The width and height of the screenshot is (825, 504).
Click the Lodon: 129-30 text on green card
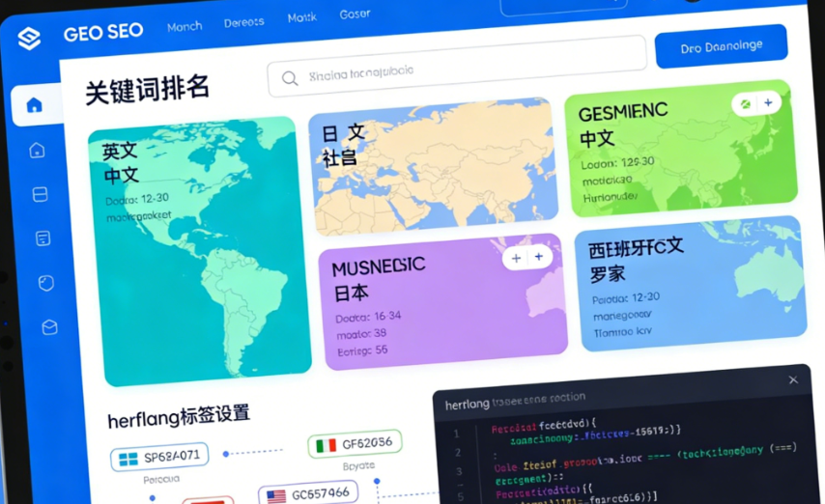pos(617,163)
